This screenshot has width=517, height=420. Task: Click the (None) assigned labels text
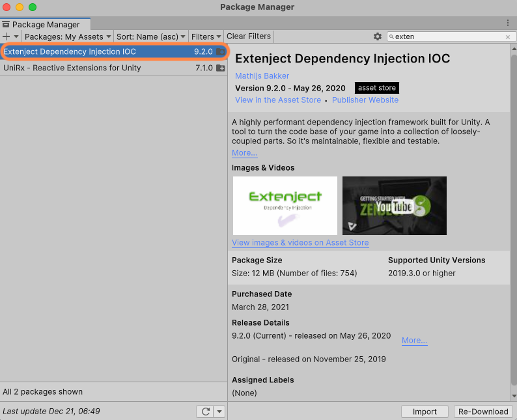244,393
